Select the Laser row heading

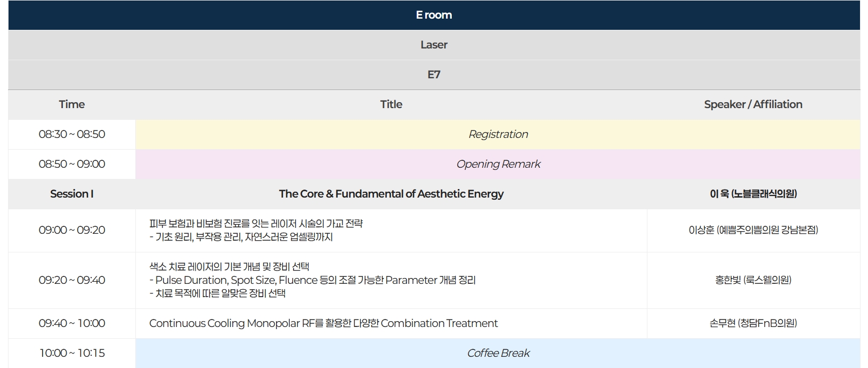pos(434,45)
